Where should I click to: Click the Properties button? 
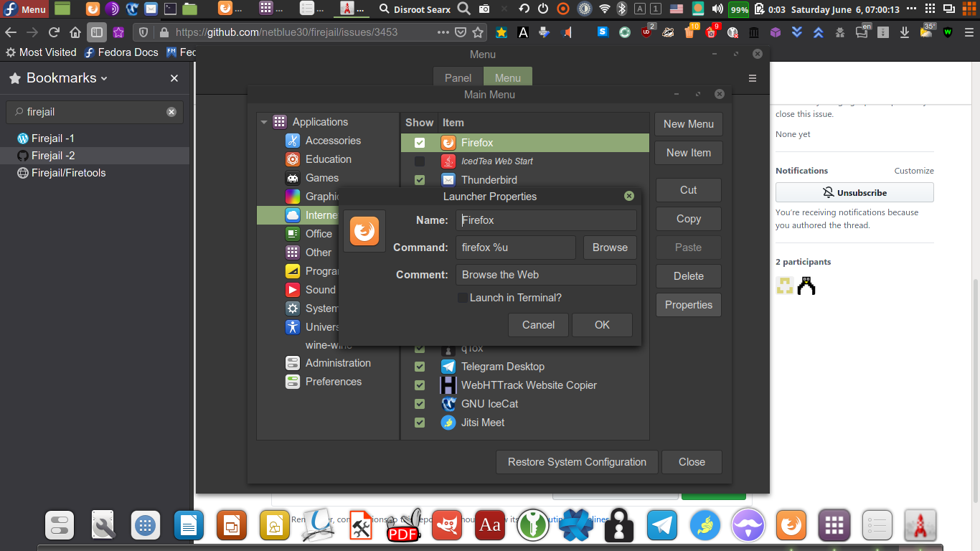[689, 305]
